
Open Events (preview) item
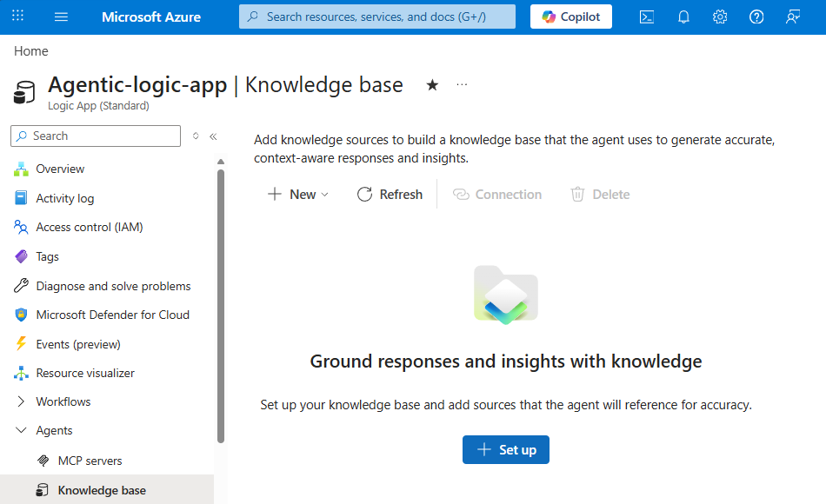(x=78, y=344)
